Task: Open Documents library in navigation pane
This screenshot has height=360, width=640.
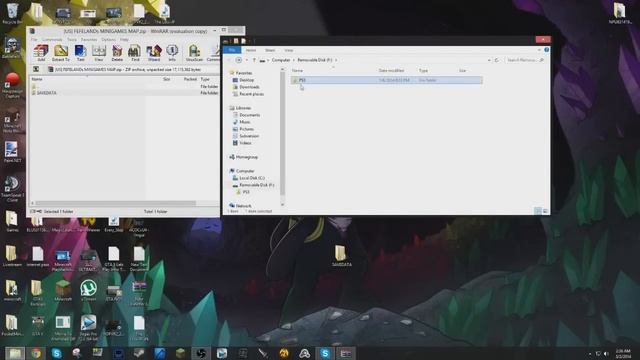Action: pyautogui.click(x=249, y=115)
